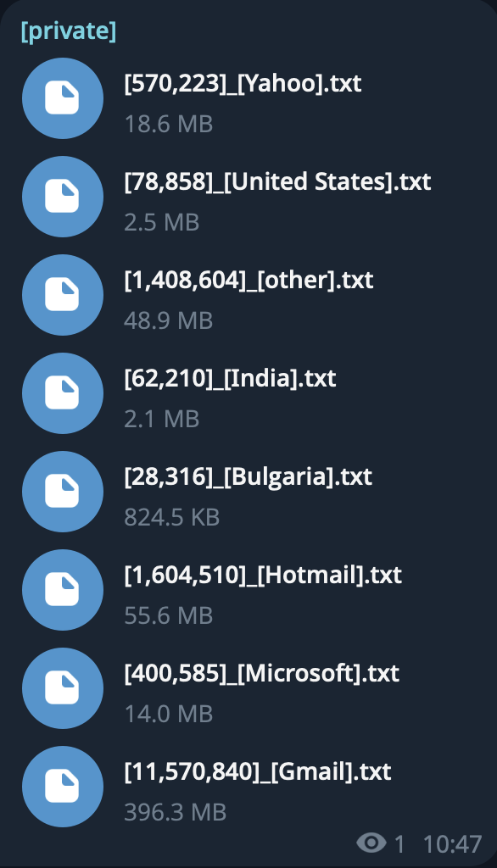Screen dimensions: 497x868
Task: Click the [1,408,604]_[other].txt filename
Action: [x=248, y=280]
